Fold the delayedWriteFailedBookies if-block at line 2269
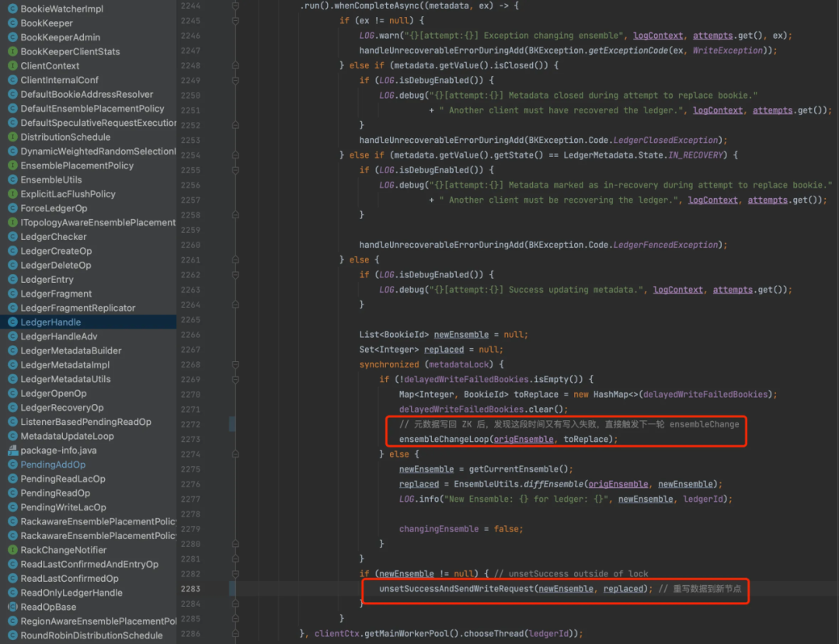 pyautogui.click(x=235, y=379)
